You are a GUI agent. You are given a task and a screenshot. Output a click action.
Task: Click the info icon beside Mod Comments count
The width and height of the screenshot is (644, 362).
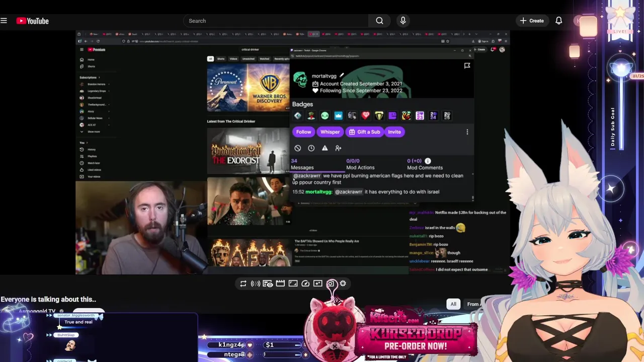[x=428, y=161]
